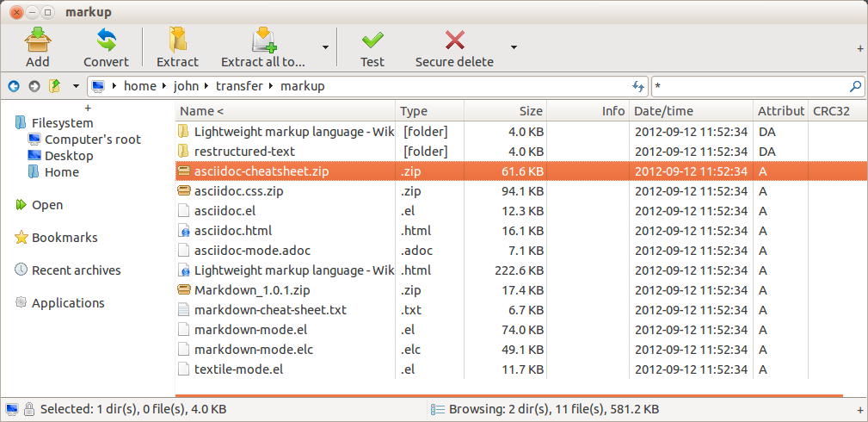This screenshot has width=868, height=422.
Task: Select Computer's root in the sidebar tree
Action: click(92, 140)
